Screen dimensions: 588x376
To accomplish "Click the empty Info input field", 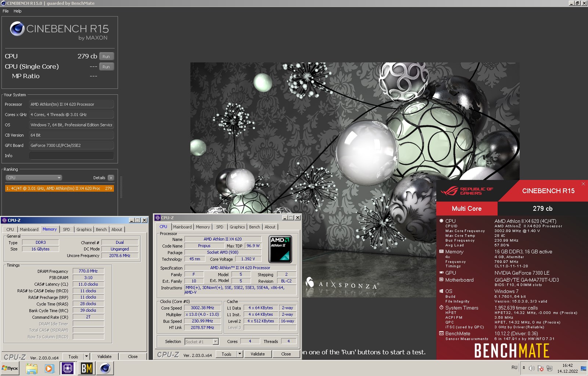I will 71,156.
